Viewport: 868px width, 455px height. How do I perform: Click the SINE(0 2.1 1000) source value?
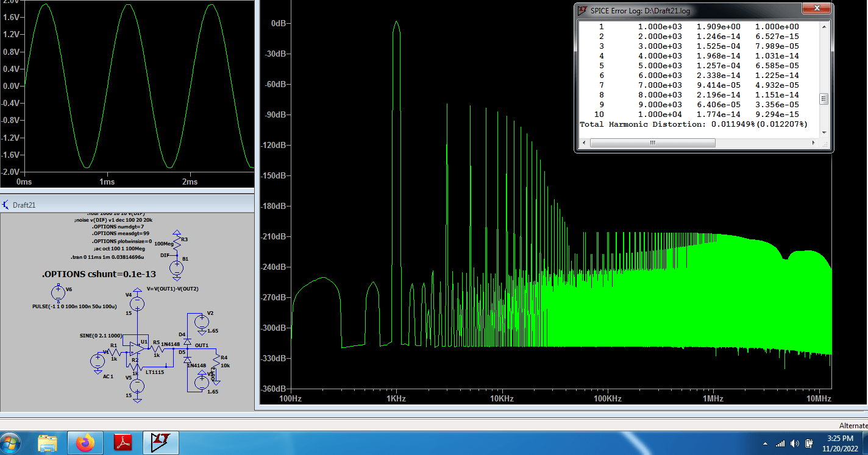[101, 336]
